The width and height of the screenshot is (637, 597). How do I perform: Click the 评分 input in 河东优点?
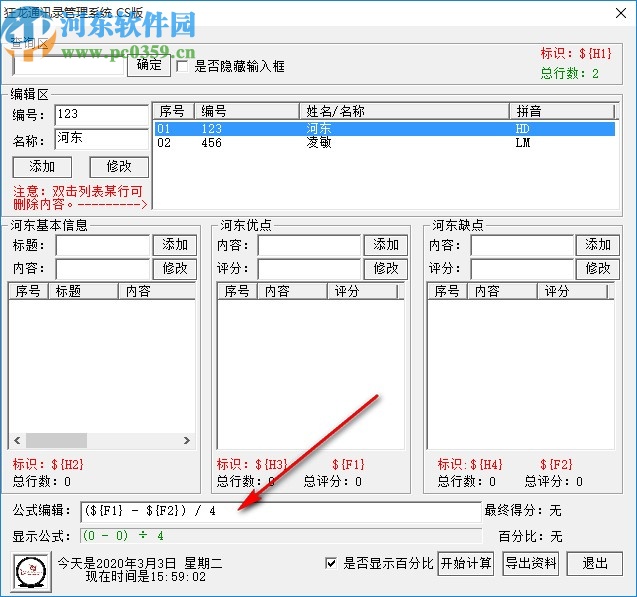[x=309, y=268]
